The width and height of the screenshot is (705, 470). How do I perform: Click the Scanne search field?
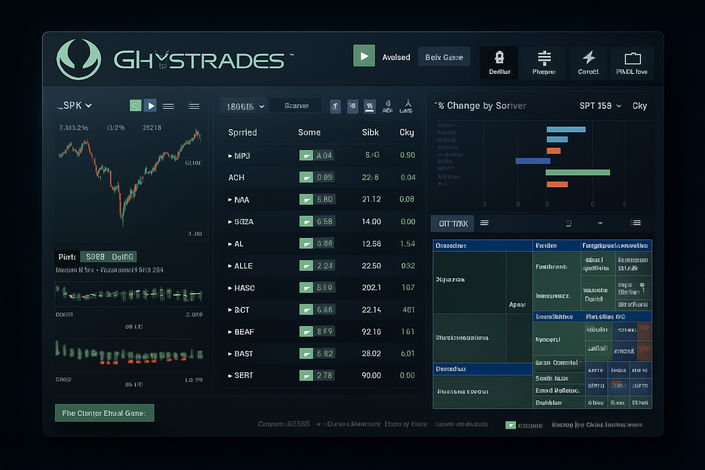point(297,105)
